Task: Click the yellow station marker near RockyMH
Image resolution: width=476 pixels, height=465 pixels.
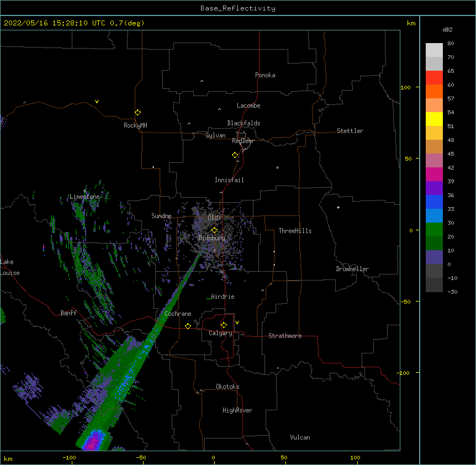Action: (137, 113)
